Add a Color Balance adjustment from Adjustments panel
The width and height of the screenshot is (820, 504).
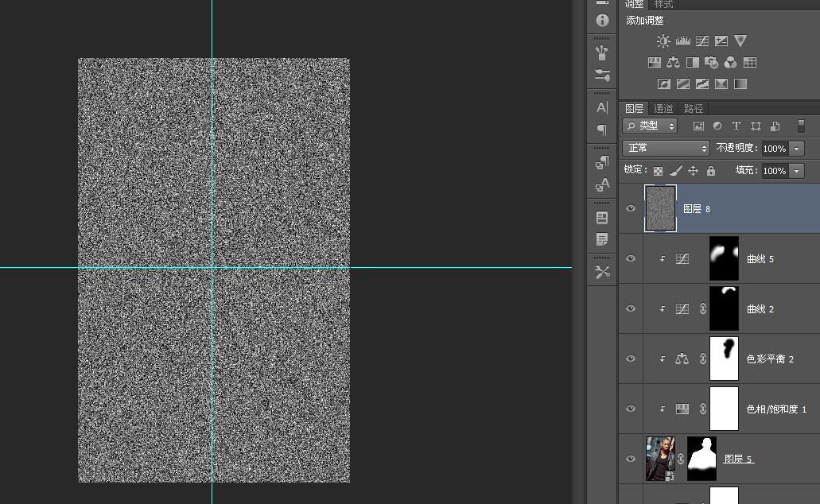click(x=673, y=63)
